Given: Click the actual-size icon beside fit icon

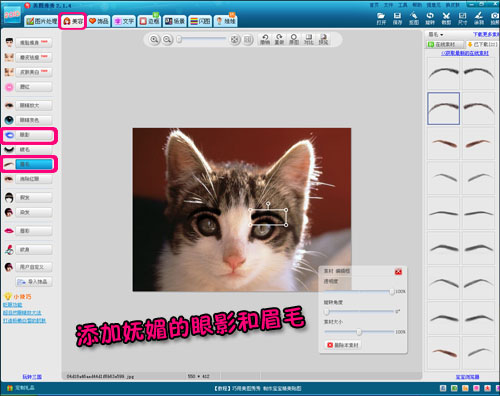Looking at the screenshot, I should click(x=248, y=40).
